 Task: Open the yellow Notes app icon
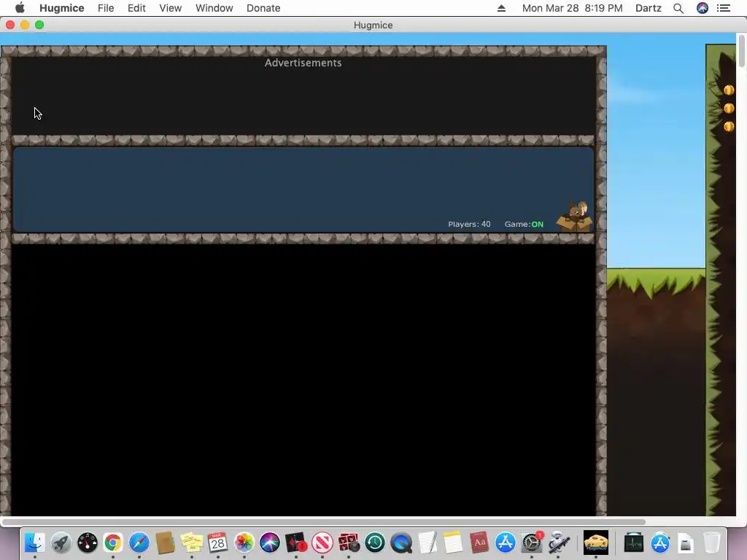click(453, 542)
